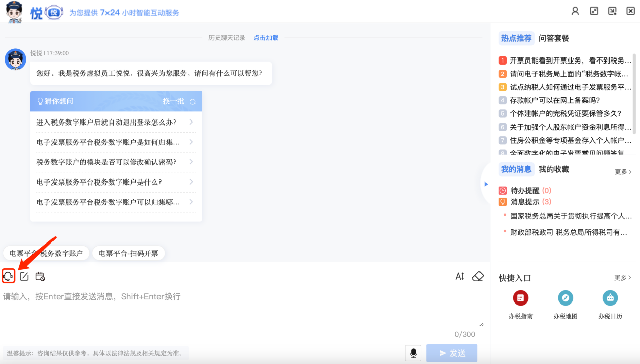Screen dimensions: 640x364
Task: Open 办税指南 quick entry icon
Action: click(x=520, y=298)
